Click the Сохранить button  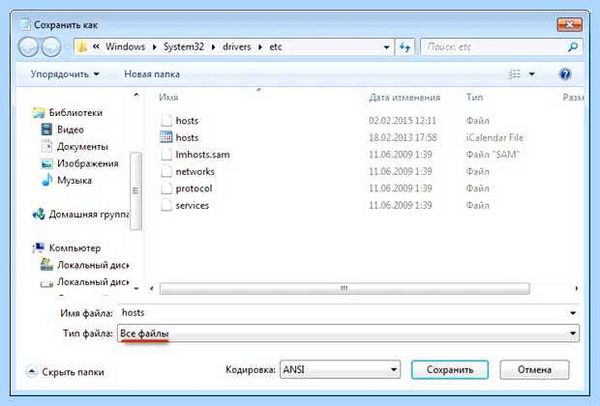[450, 370]
